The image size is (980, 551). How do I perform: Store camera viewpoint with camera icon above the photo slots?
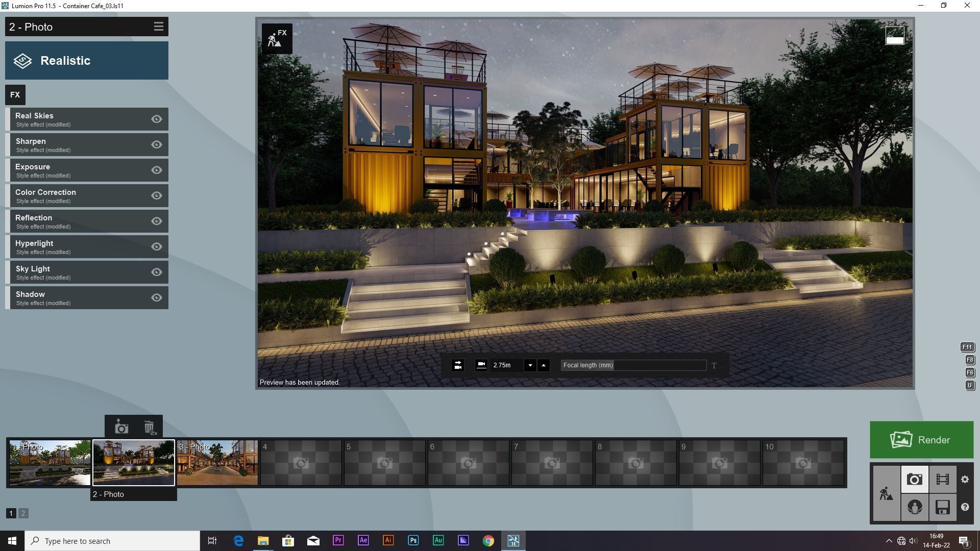pos(121,427)
